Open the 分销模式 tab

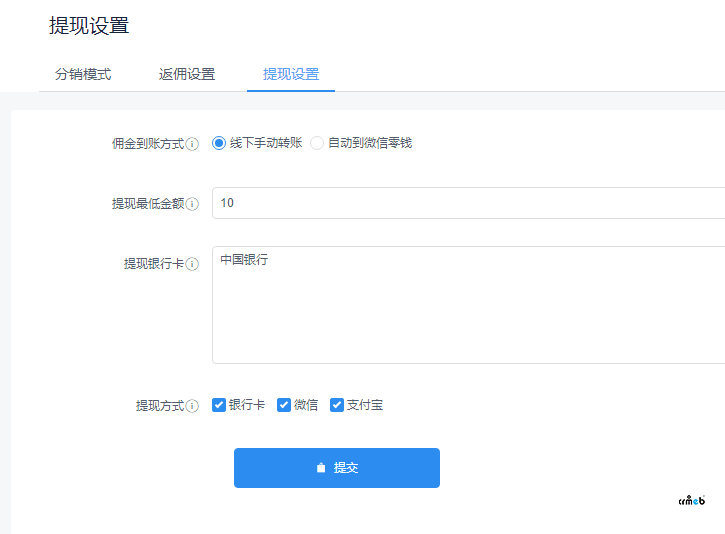click(83, 74)
